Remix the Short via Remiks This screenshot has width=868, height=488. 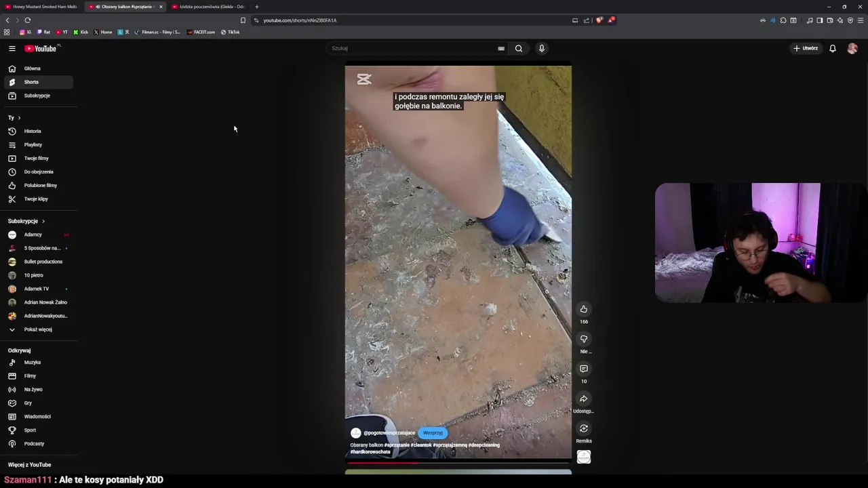[584, 428]
